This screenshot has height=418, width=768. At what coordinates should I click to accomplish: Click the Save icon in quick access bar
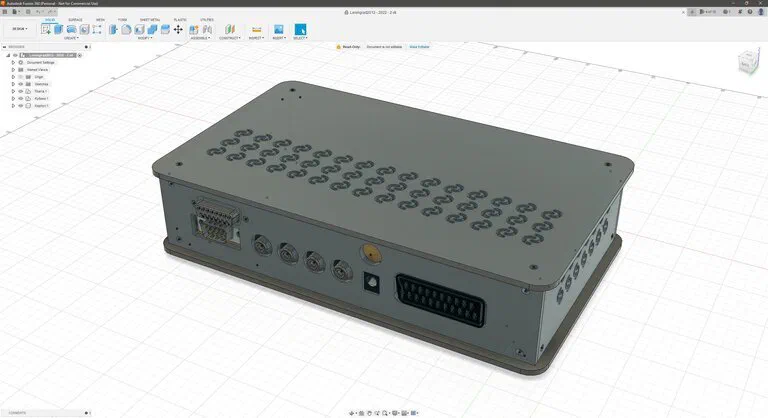click(x=28, y=12)
